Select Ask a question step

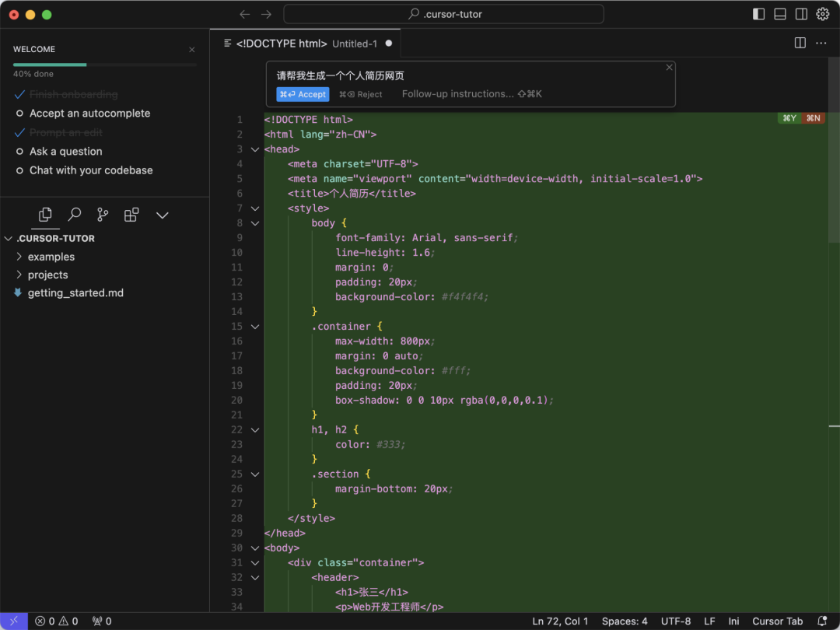tap(65, 152)
